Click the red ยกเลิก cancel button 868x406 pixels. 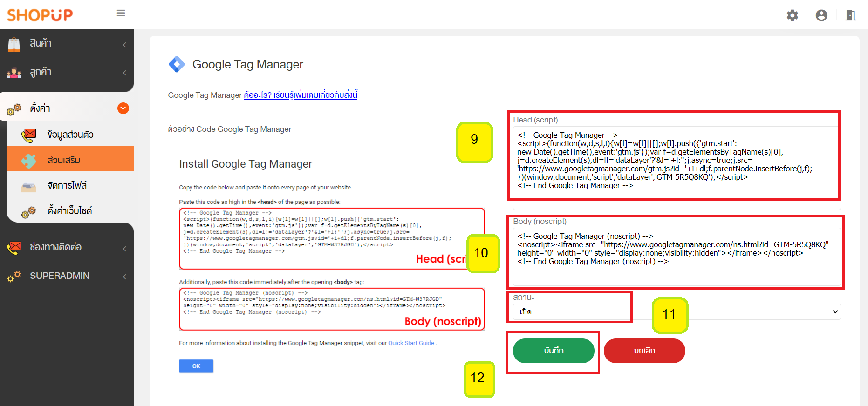click(x=644, y=351)
